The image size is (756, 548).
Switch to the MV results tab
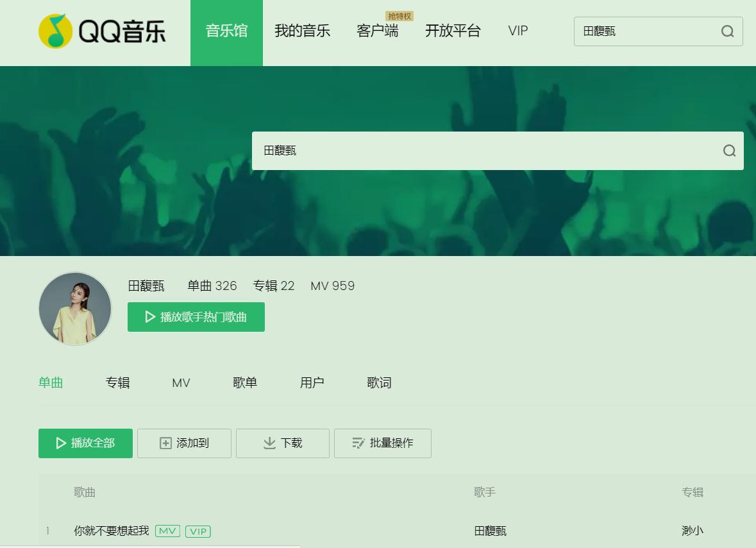(x=181, y=383)
